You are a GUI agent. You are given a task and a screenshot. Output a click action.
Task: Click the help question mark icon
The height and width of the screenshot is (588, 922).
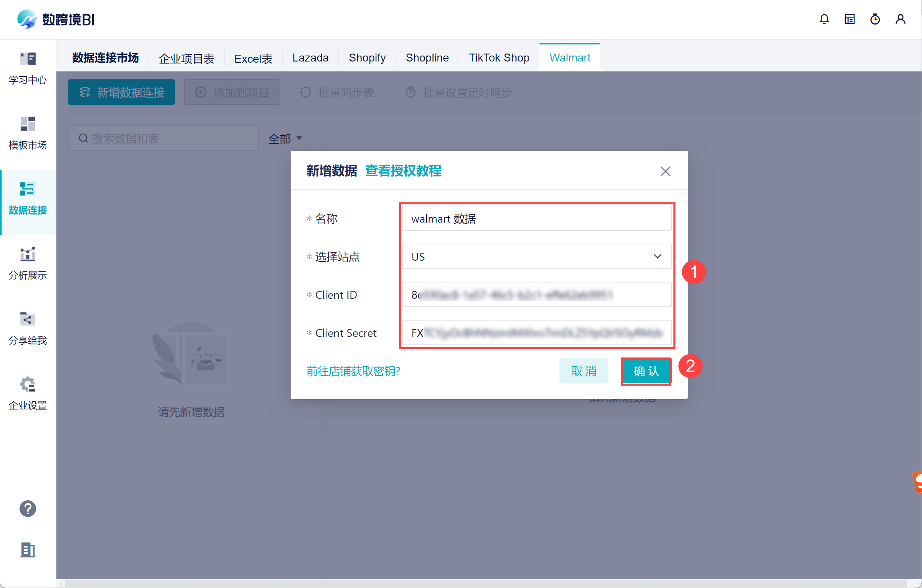coord(28,509)
